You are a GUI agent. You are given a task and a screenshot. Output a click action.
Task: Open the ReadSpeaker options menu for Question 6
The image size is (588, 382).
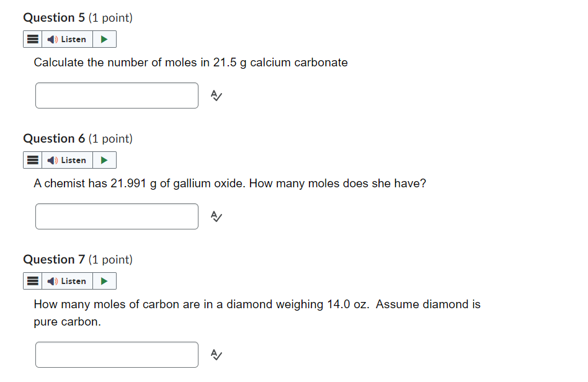(x=32, y=159)
